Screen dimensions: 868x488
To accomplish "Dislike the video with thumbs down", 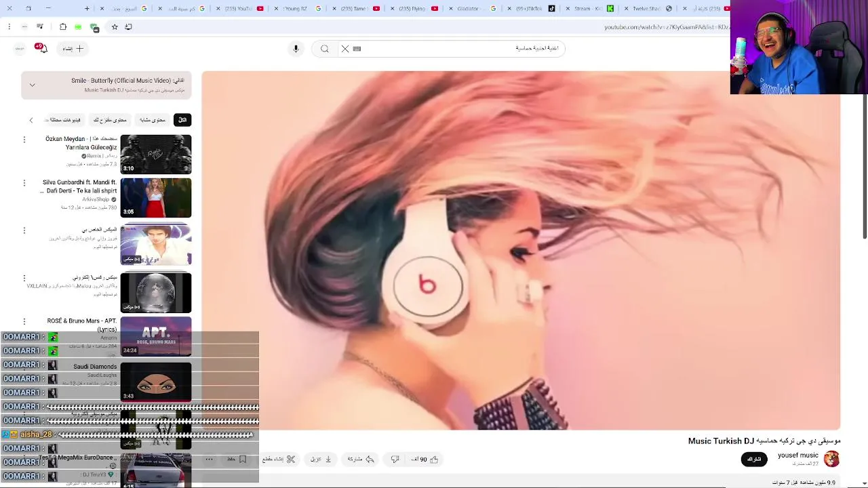I will coord(395,459).
